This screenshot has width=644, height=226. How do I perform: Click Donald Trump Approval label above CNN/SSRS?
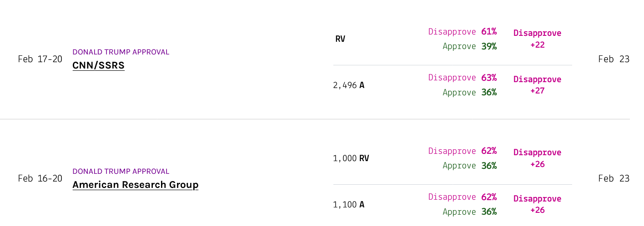click(x=121, y=52)
